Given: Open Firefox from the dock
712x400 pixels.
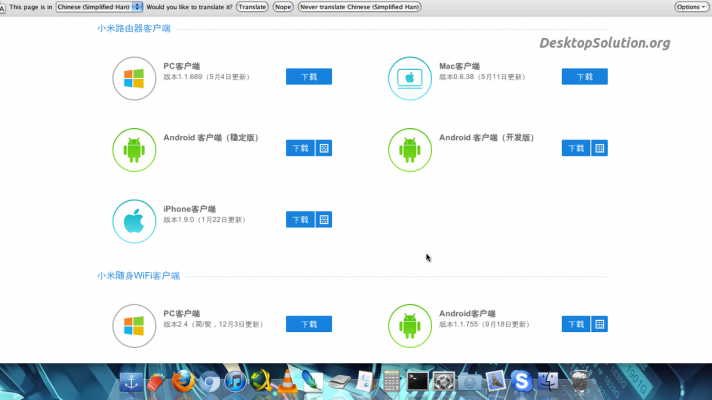Looking at the screenshot, I should tap(181, 380).
